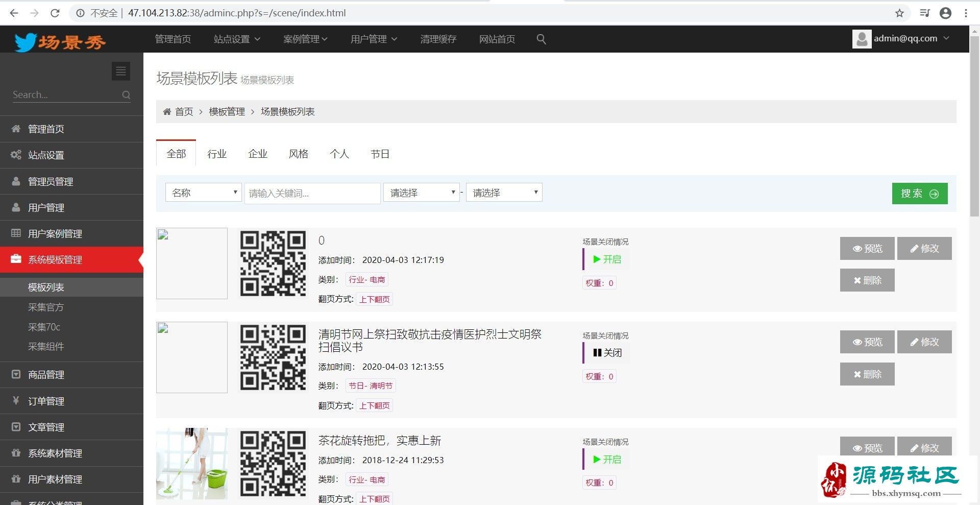Click the site info icon beside 不安全

pos(80,13)
